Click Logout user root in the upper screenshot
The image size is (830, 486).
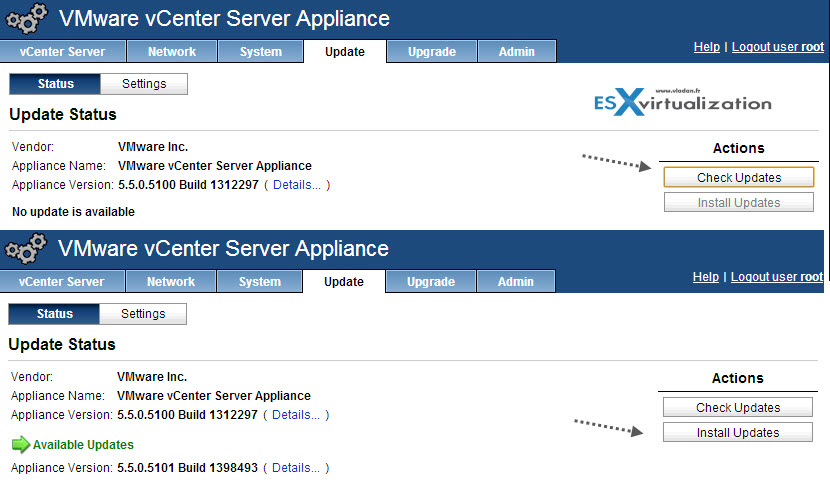coord(778,47)
